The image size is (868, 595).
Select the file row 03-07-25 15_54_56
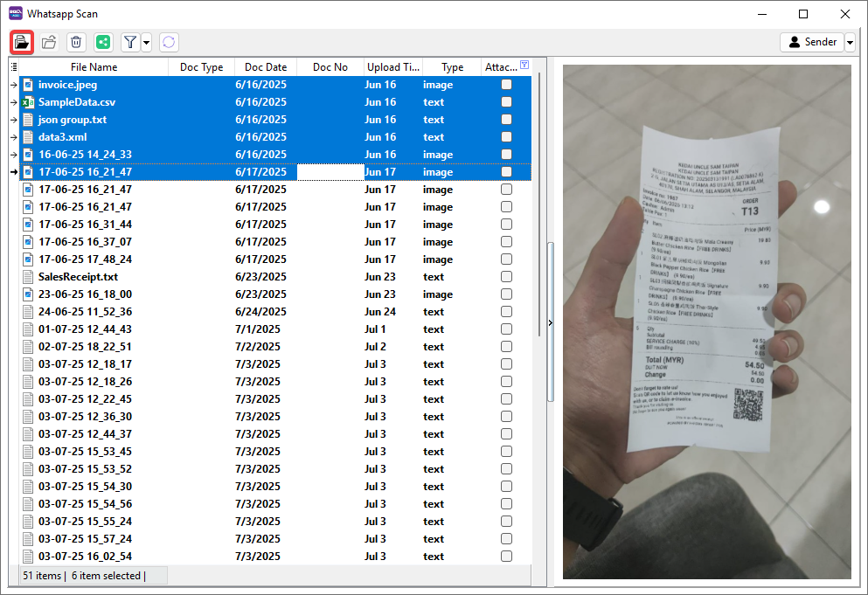coord(275,503)
